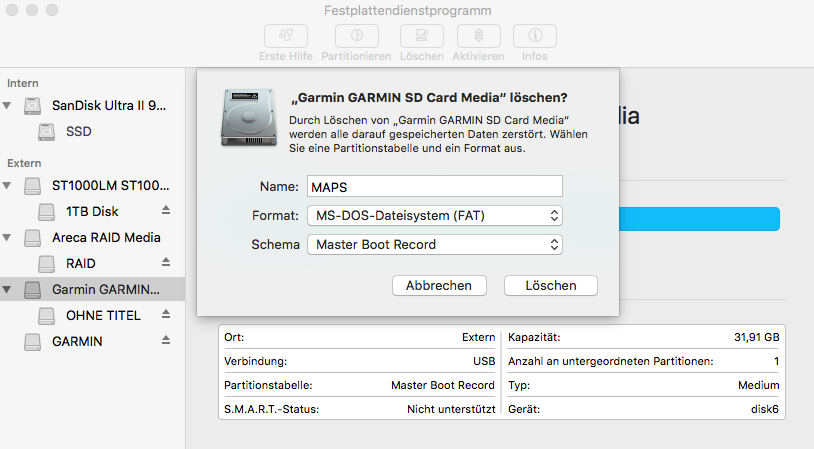The width and height of the screenshot is (814, 449).
Task: Click the Festplattendienstprogramm window title
Action: pyautogui.click(x=408, y=10)
